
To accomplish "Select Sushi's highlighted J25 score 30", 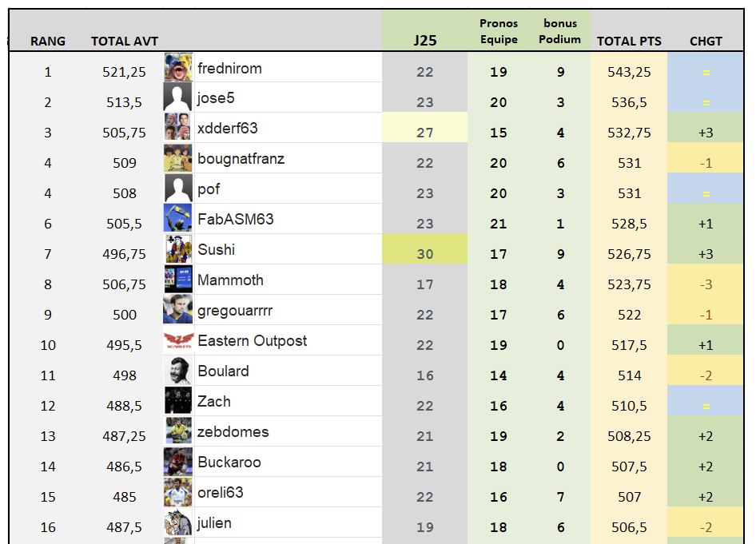I will tap(425, 254).
